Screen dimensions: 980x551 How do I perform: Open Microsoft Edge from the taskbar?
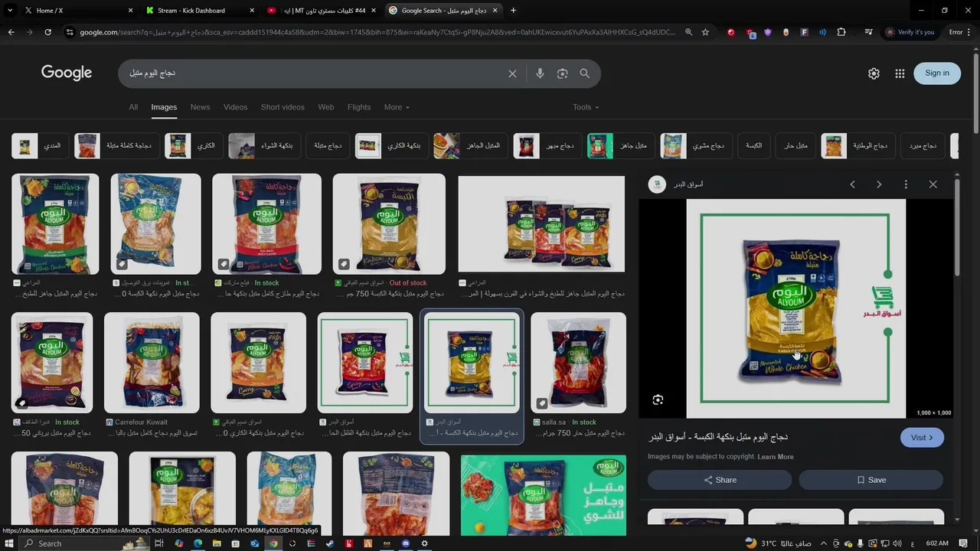[198, 543]
